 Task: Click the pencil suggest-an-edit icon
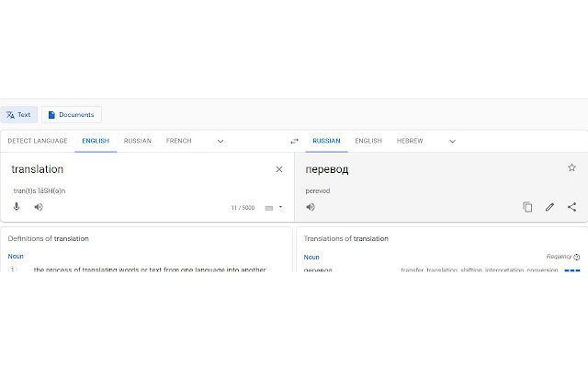[x=549, y=207]
